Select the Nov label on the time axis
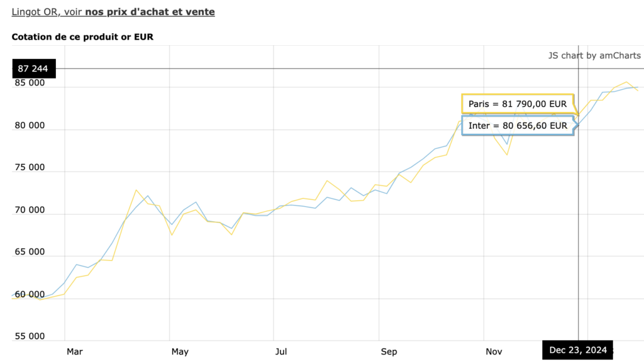 pos(494,351)
